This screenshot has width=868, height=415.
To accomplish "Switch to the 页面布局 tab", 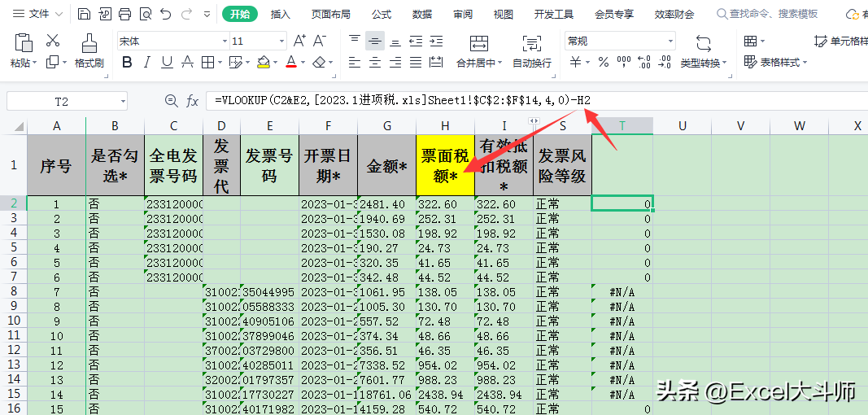I will [x=330, y=15].
